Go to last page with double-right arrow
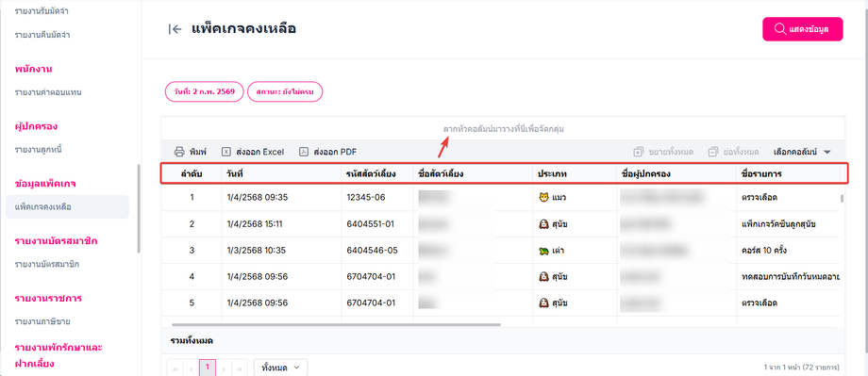The width and height of the screenshot is (868, 376). click(x=240, y=368)
